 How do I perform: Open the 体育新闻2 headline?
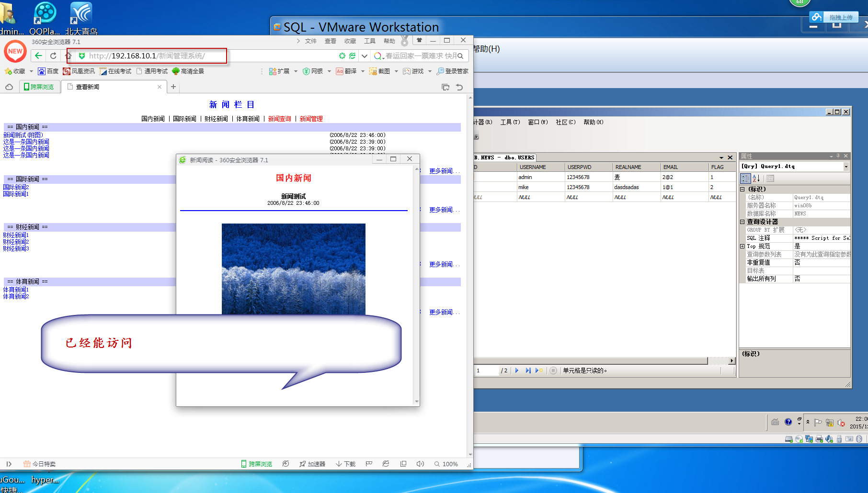pyautogui.click(x=16, y=296)
